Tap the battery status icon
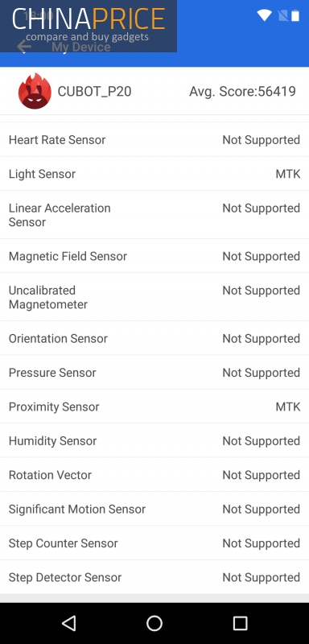Image resolution: width=309 pixels, height=644 pixels. [x=295, y=15]
